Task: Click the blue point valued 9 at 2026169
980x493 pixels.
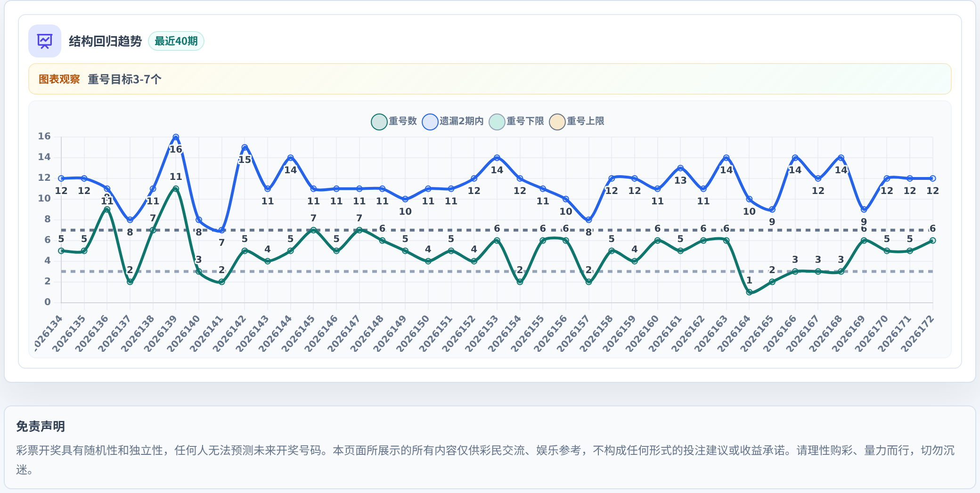Action: point(864,210)
